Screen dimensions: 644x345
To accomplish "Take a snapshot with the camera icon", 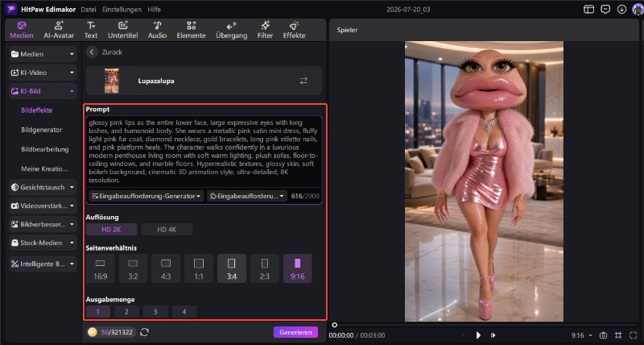I will click(x=603, y=335).
